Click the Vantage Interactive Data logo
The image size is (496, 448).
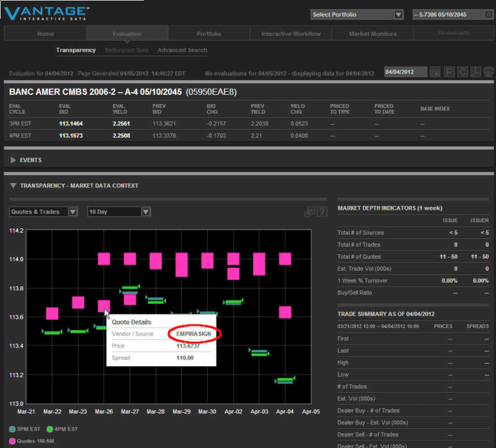click(x=46, y=13)
